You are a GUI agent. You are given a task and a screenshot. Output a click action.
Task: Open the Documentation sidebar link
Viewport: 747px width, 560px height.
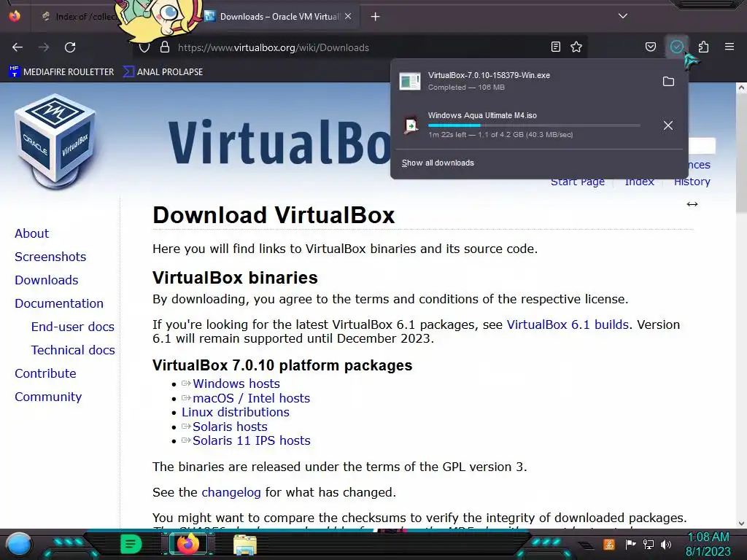(59, 303)
